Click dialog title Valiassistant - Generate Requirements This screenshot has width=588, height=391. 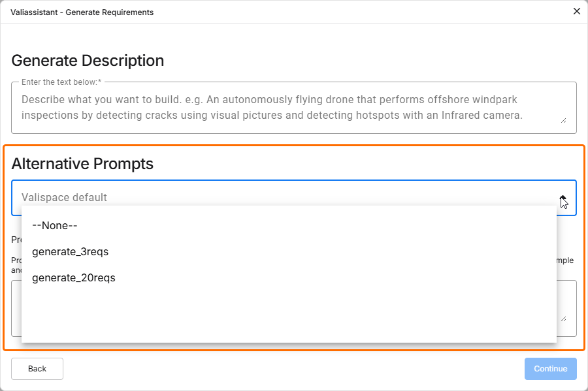[82, 12]
